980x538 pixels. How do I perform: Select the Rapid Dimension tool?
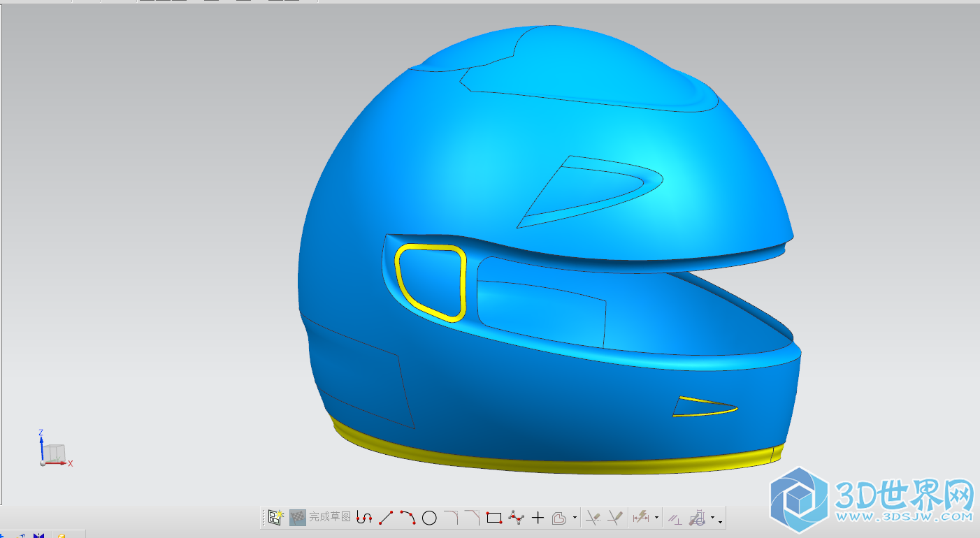click(640, 518)
